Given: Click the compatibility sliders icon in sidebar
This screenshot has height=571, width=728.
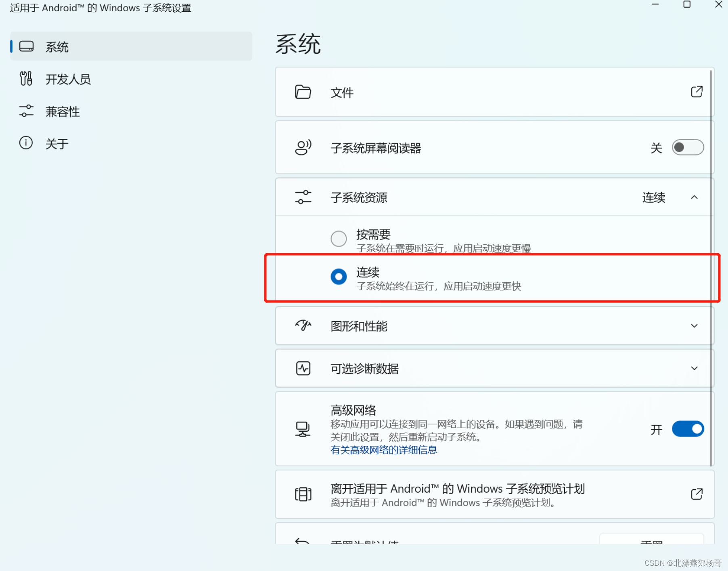Looking at the screenshot, I should pos(26,111).
